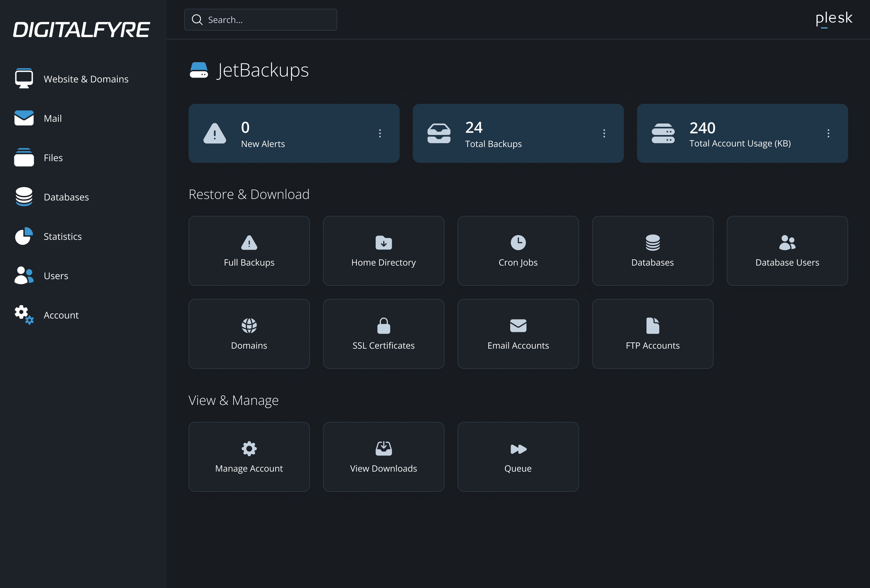Click the Users people icon in sidebar

point(24,275)
